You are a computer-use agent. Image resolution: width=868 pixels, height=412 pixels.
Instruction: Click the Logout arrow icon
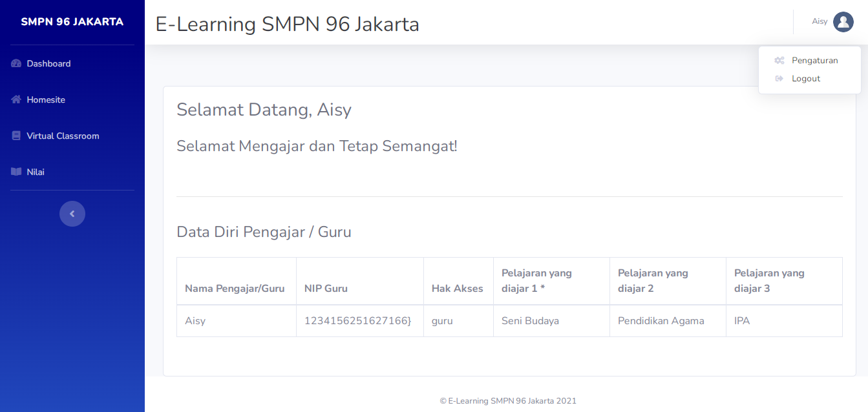click(x=779, y=79)
